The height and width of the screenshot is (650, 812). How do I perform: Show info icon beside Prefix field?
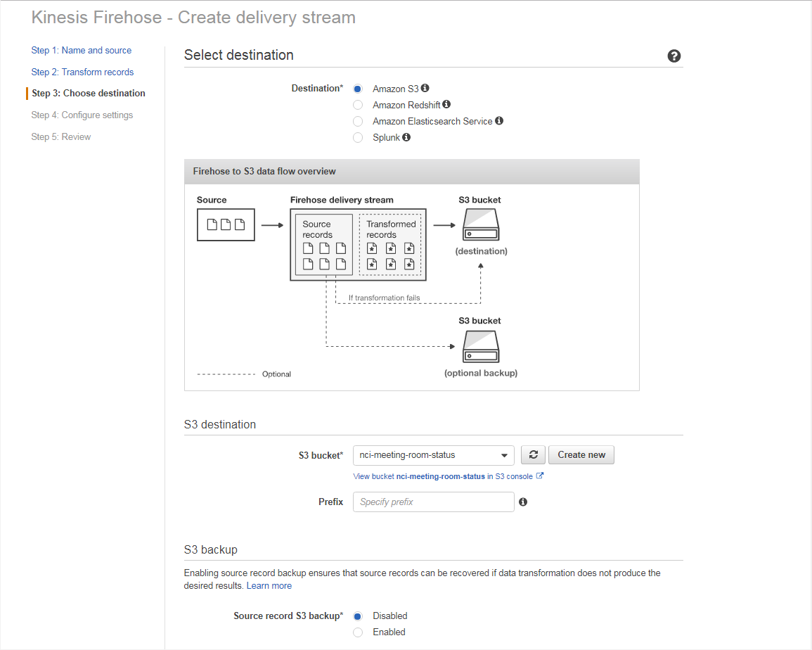coord(523,502)
